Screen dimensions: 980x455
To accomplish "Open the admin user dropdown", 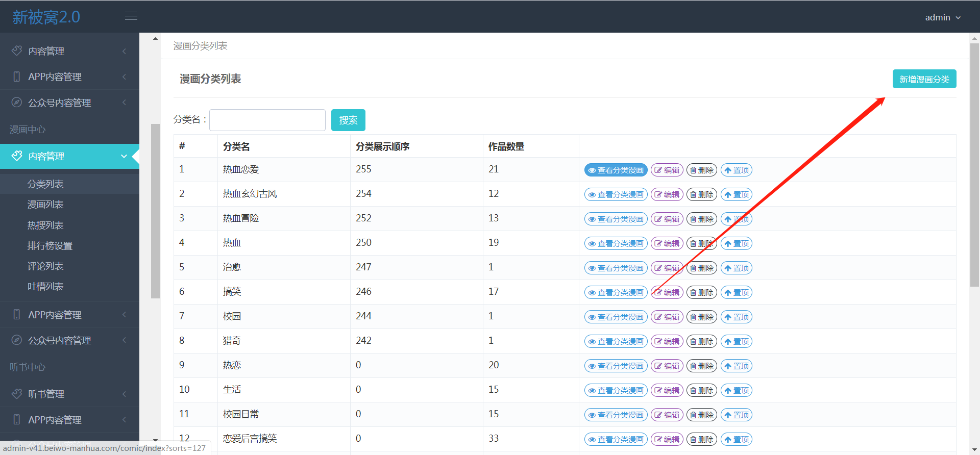I will click(942, 17).
